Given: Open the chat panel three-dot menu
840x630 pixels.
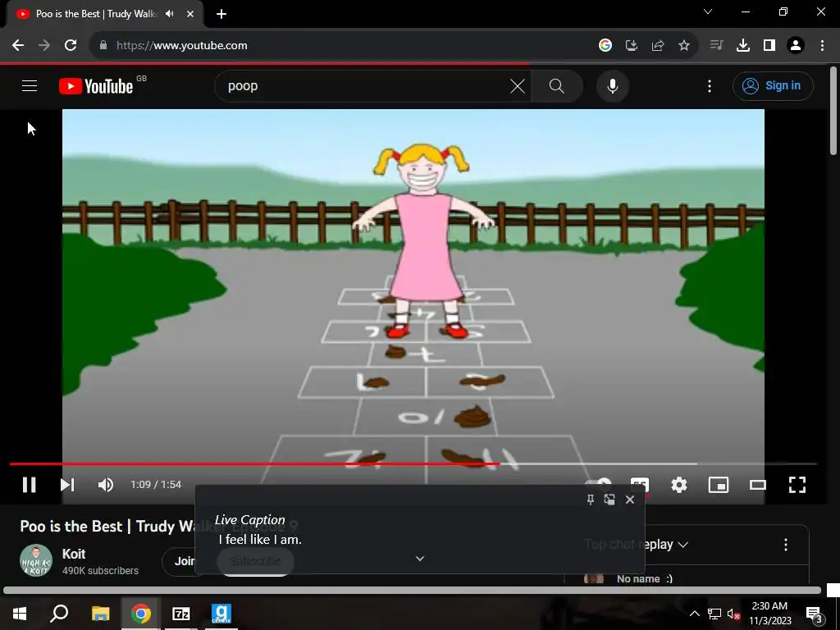Looking at the screenshot, I should (785, 545).
